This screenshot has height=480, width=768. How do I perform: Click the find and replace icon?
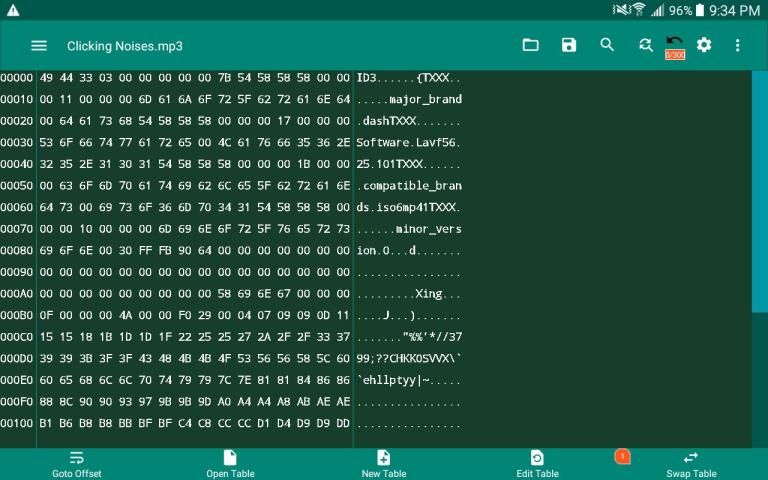point(646,45)
